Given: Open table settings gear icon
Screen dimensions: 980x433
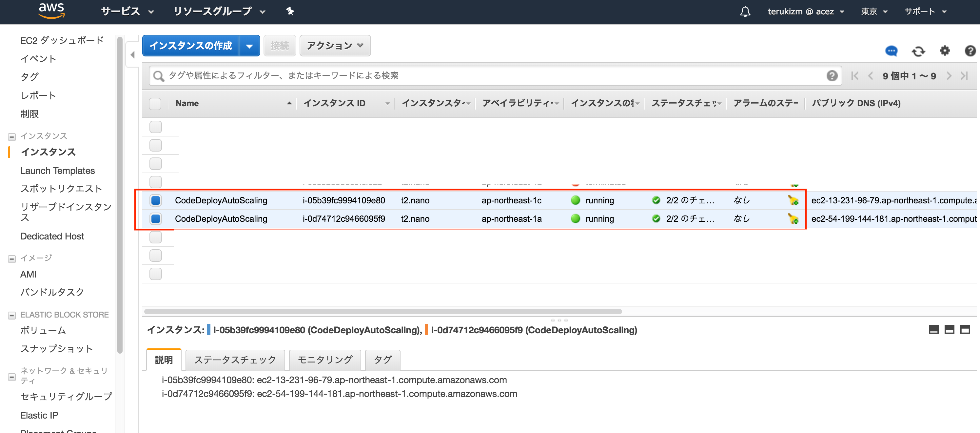Looking at the screenshot, I should point(945,51).
